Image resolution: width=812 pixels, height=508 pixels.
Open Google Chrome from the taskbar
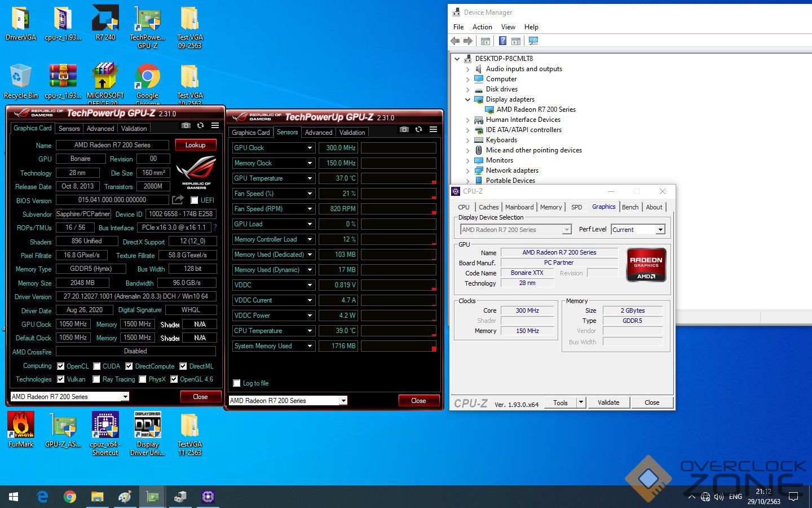[70, 497]
